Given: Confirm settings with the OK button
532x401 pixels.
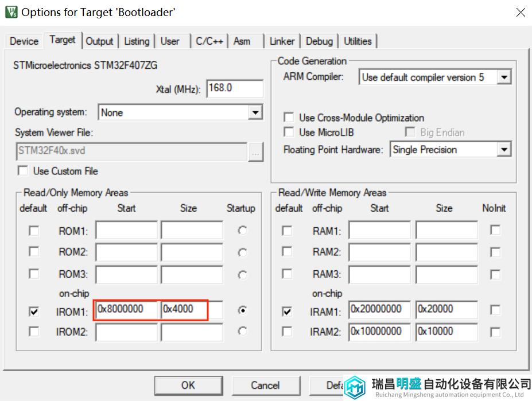Looking at the screenshot, I should [189, 386].
